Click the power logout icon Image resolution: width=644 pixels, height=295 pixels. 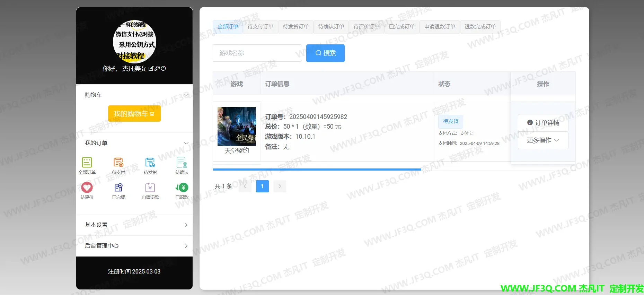(164, 69)
